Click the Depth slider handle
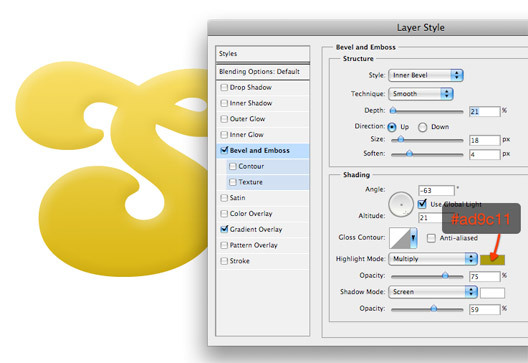528x363 pixels. [393, 110]
